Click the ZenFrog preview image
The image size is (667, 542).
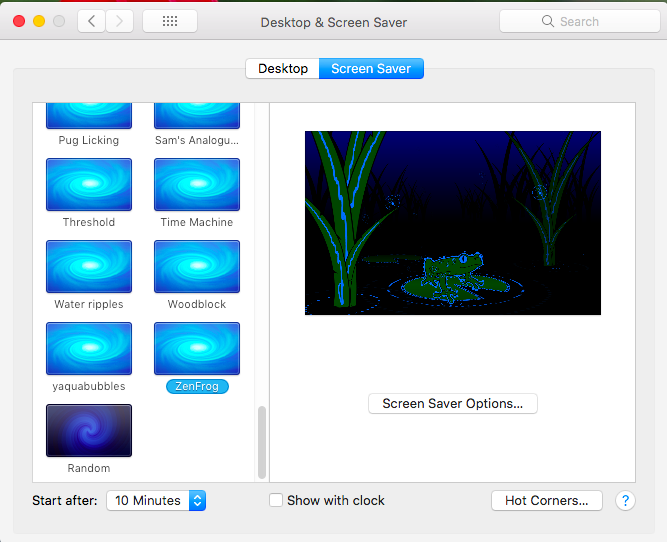[x=453, y=223]
